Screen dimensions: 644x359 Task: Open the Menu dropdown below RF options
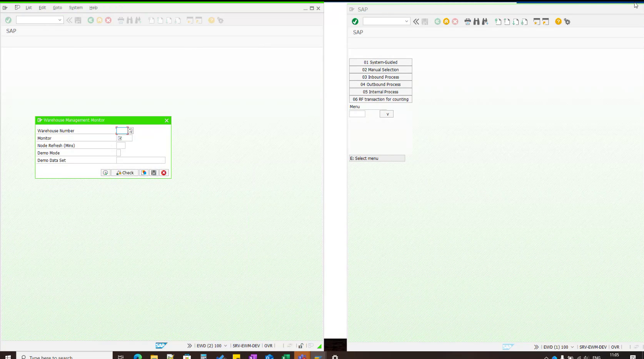pyautogui.click(x=387, y=114)
